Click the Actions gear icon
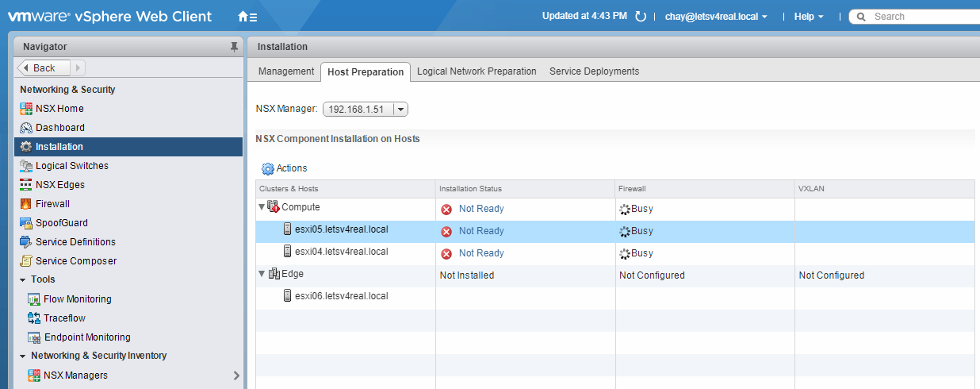980x389 pixels. tap(267, 168)
